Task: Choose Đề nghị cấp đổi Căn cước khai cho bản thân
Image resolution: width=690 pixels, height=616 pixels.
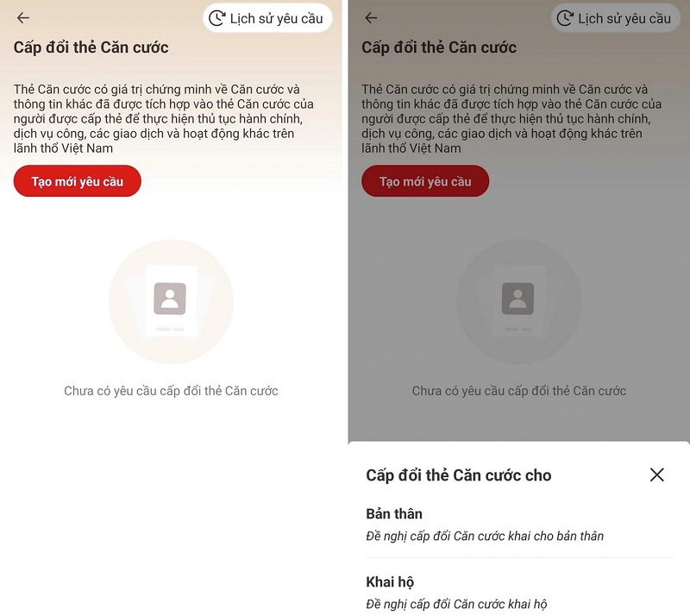Action: (485, 536)
